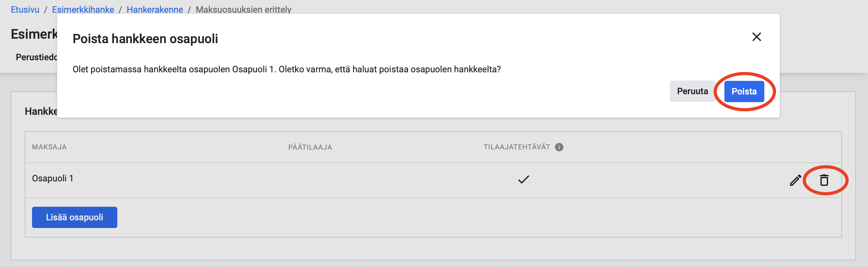
Task: Click the PÄÄTILAAJA column header
Action: [x=310, y=147]
